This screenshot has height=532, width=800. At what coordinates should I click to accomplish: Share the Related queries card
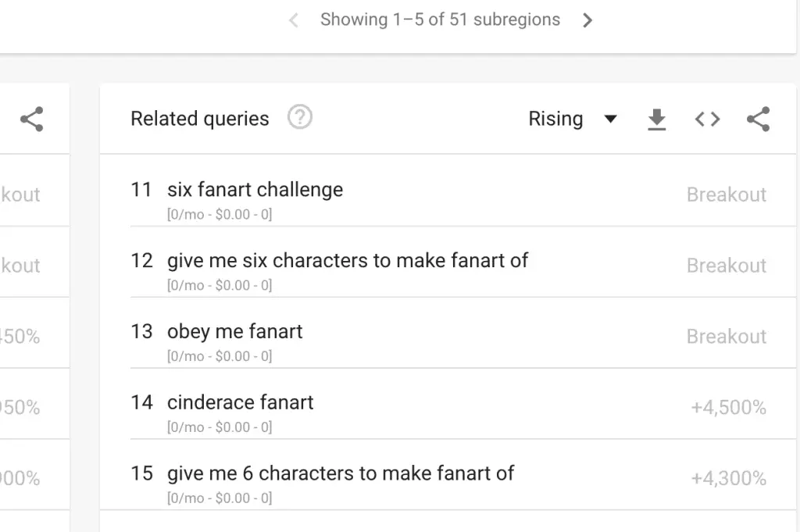pyautogui.click(x=758, y=120)
